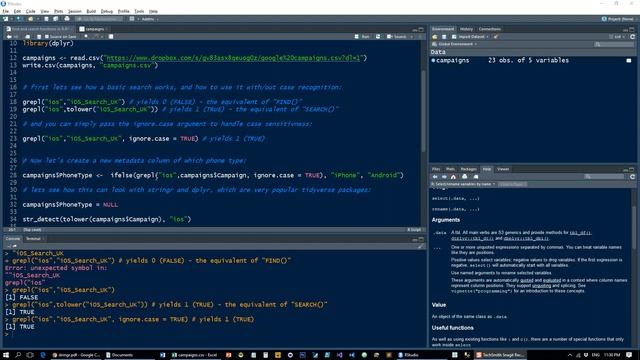
Task: Click the Clear workspace broom icon
Action: [x=496, y=37]
